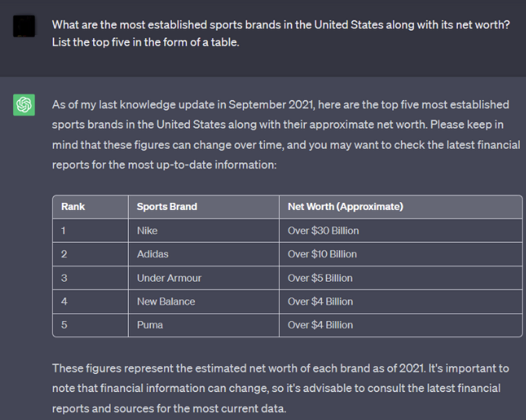Select the Sports Brand column header
Image resolution: width=526 pixels, height=420 pixels.
(x=204, y=207)
